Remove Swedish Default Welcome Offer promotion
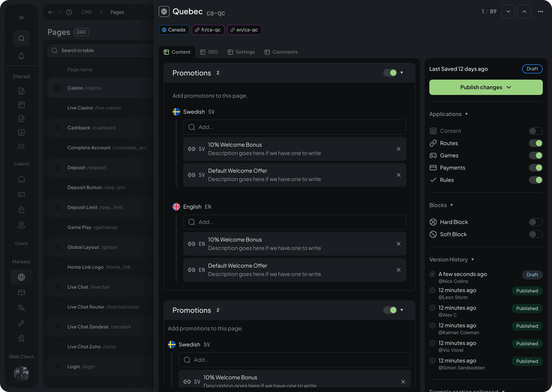552x392 pixels. (x=398, y=175)
